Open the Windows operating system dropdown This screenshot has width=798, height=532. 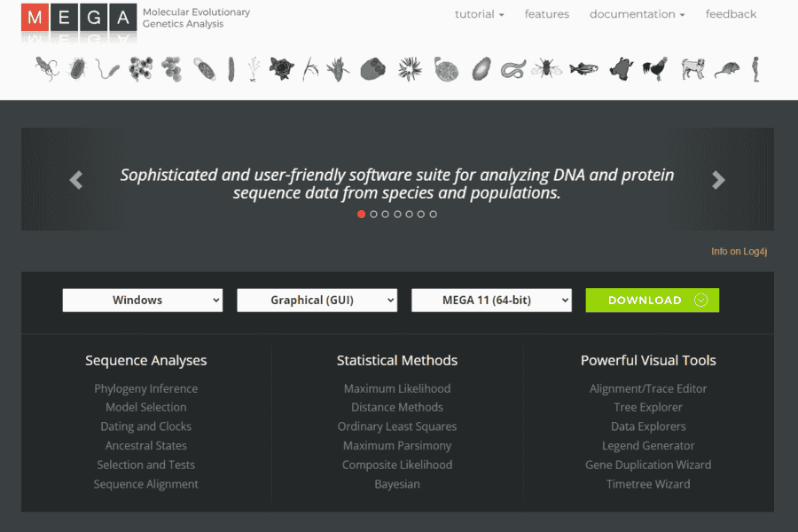pyautogui.click(x=142, y=301)
